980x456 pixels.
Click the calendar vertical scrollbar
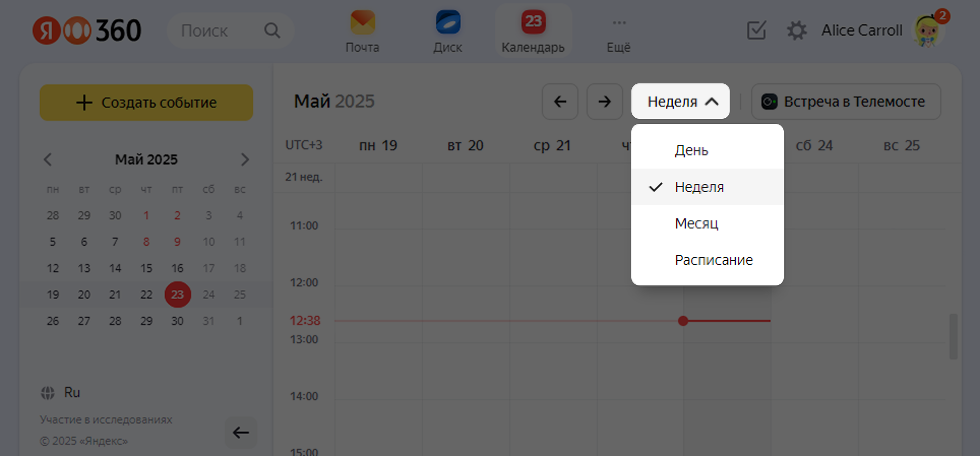[953, 336]
